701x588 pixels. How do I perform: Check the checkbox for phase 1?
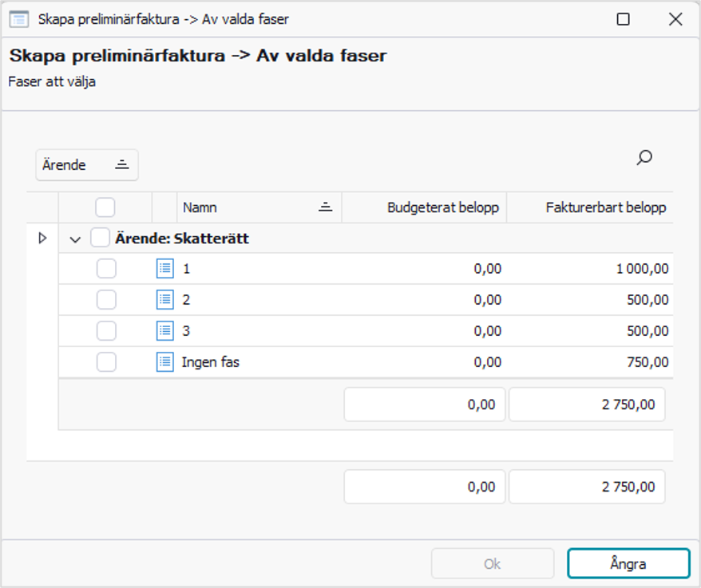tap(106, 269)
